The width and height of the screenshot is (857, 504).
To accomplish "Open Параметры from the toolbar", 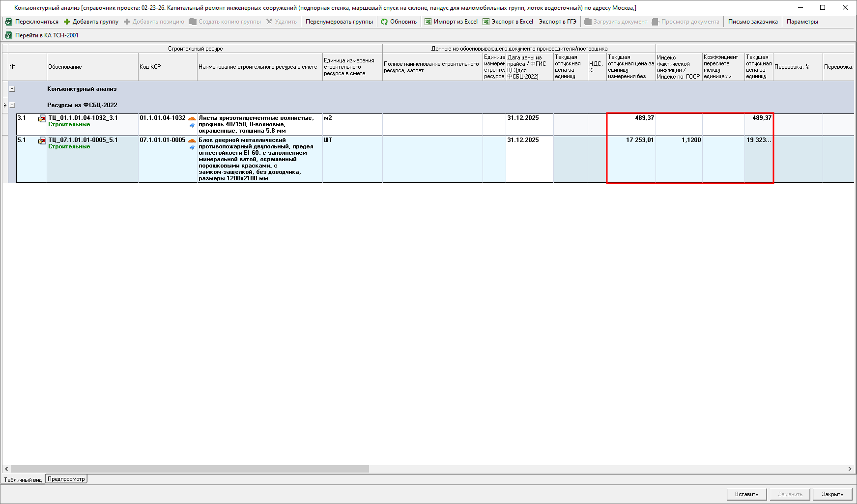I will (x=802, y=22).
